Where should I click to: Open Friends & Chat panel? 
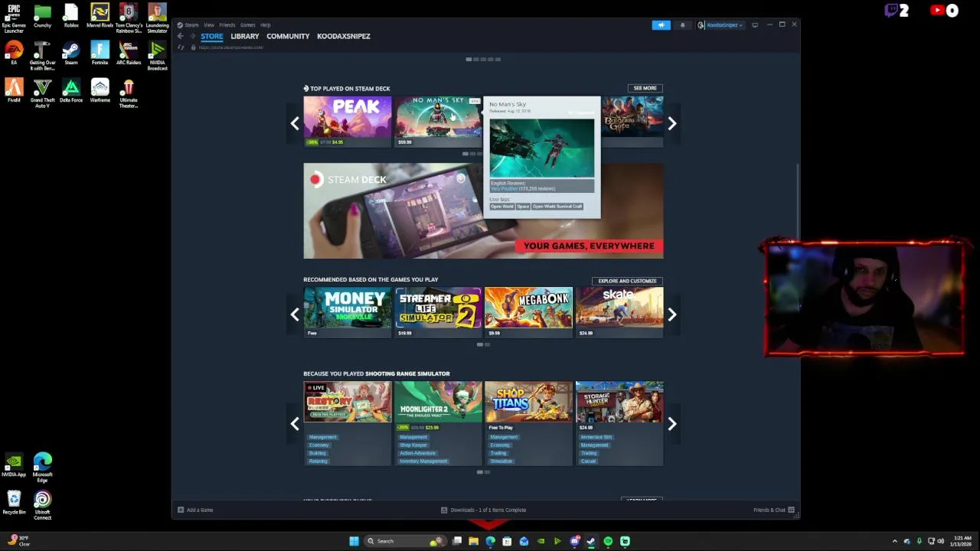[773, 510]
